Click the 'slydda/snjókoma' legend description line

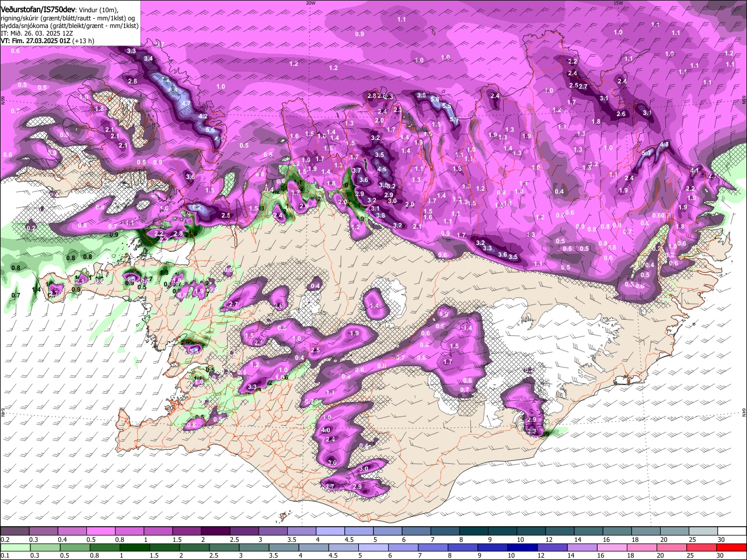[70, 26]
